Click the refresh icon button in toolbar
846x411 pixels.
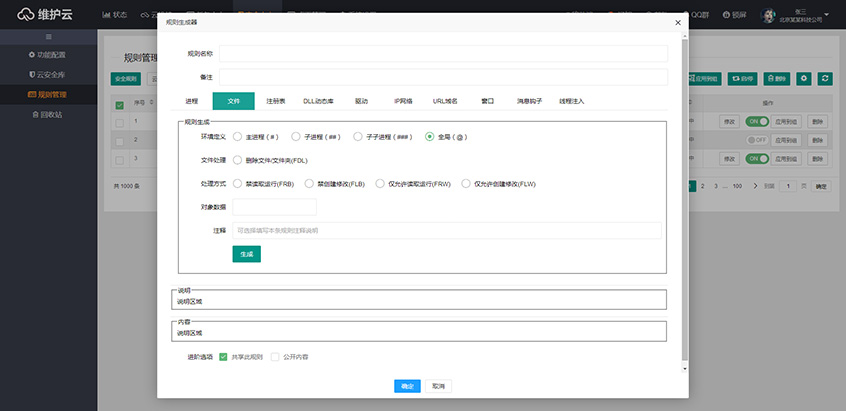point(825,78)
